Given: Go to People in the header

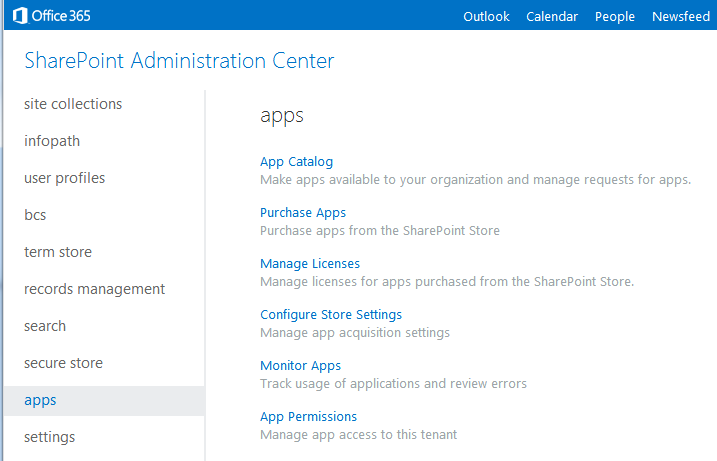Looking at the screenshot, I should (x=615, y=16).
